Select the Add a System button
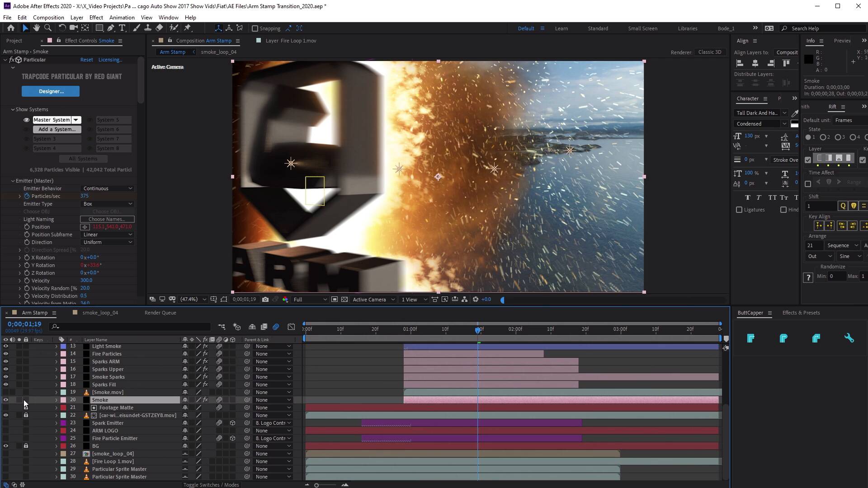The width and height of the screenshot is (868, 488). [x=57, y=129]
